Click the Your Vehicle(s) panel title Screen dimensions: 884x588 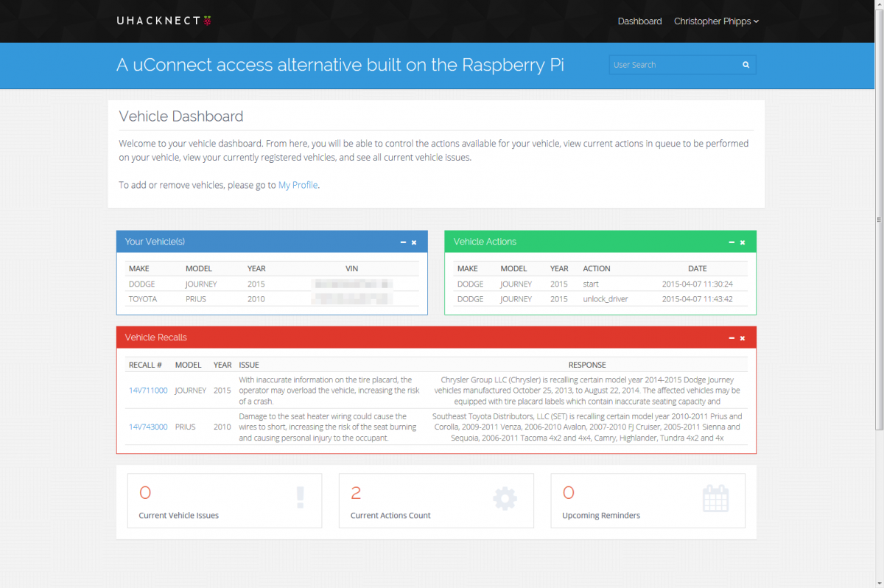155,242
